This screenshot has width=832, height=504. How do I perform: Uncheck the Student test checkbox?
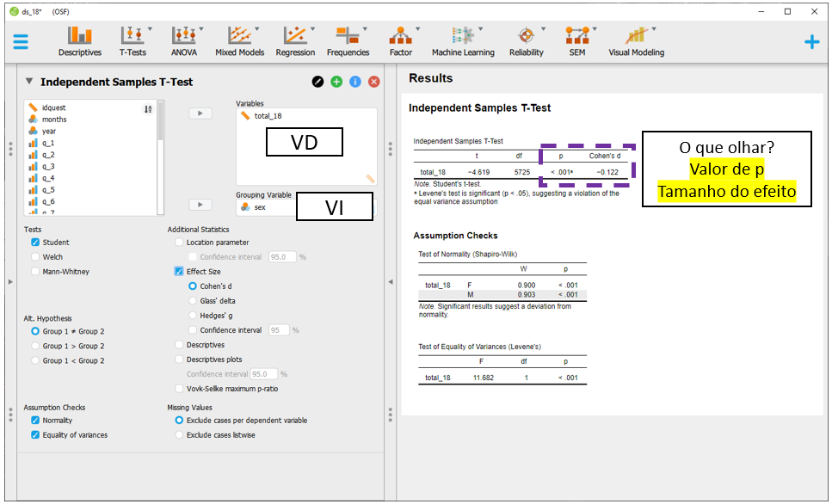click(35, 242)
